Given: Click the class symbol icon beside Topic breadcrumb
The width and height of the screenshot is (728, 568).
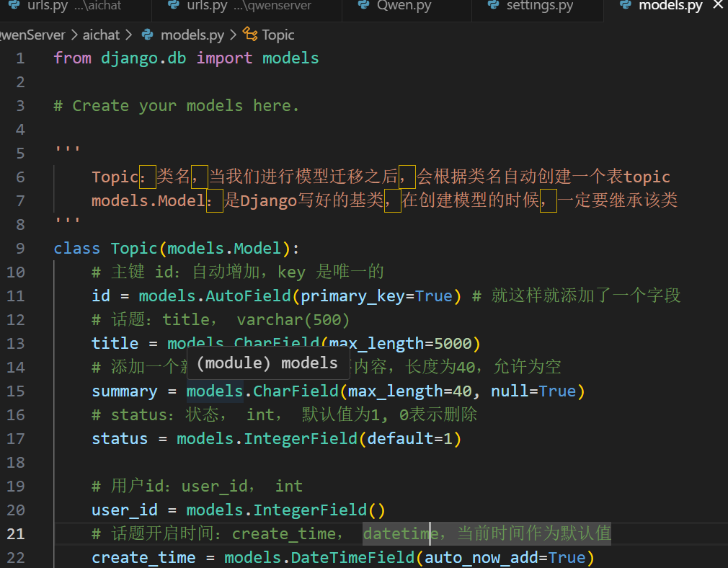Looking at the screenshot, I should click(x=250, y=35).
